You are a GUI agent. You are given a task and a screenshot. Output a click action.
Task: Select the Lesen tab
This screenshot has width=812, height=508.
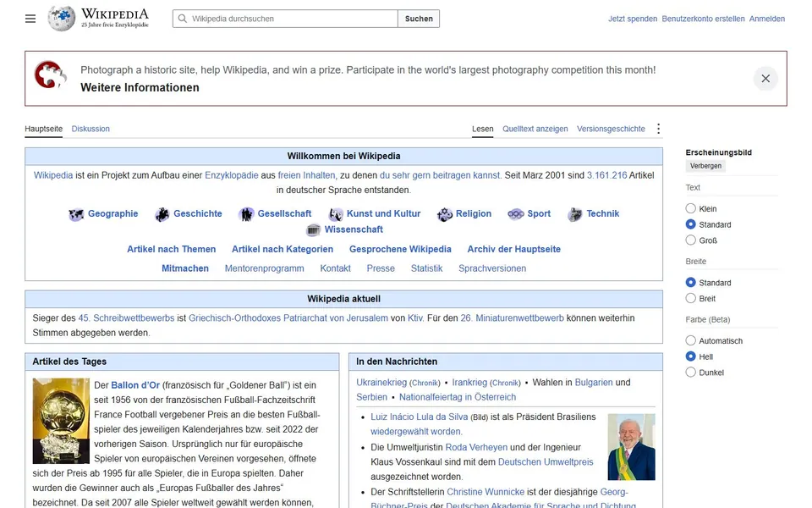pyautogui.click(x=483, y=129)
